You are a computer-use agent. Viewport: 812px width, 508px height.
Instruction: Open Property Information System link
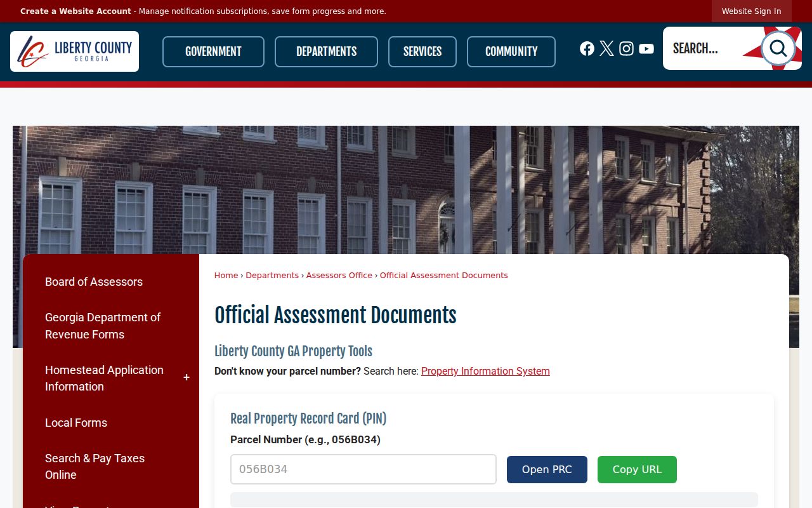point(485,371)
